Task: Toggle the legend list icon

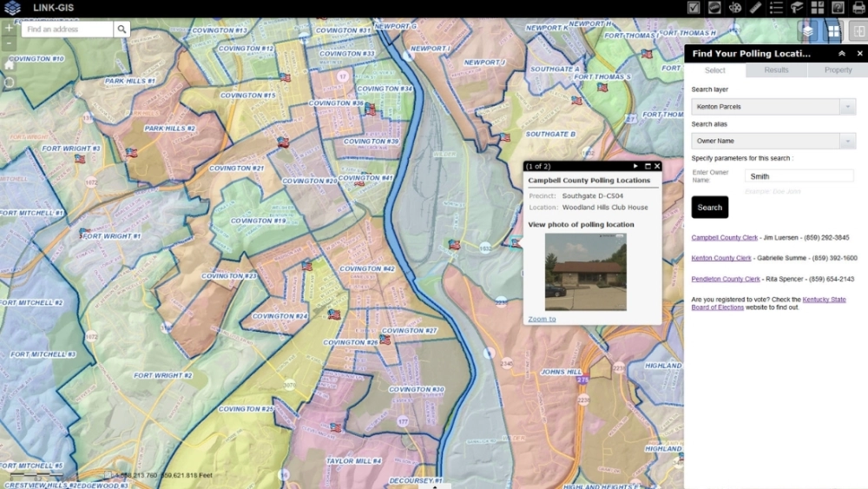Action: (x=776, y=8)
